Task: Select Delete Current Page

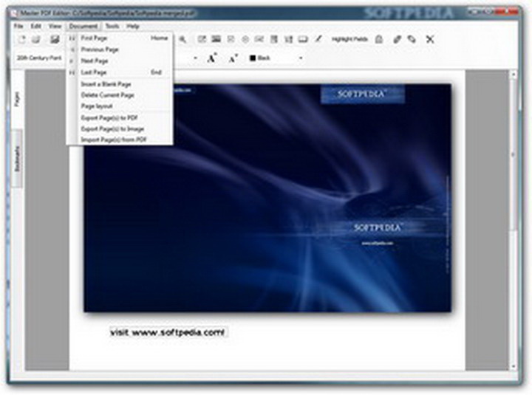Action: [x=120, y=95]
